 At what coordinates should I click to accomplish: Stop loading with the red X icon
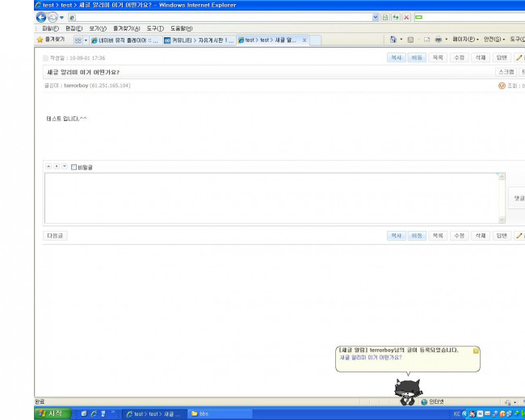pos(406,18)
